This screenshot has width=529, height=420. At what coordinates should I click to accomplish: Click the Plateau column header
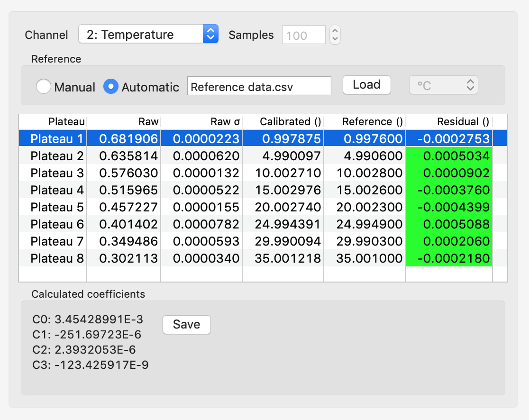click(x=53, y=122)
